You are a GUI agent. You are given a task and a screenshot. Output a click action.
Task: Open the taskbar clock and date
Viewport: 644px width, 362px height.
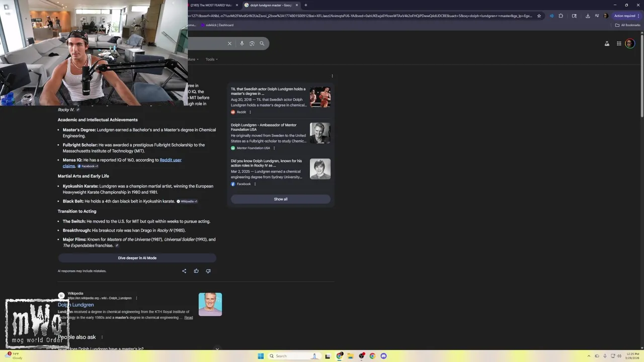632,356
